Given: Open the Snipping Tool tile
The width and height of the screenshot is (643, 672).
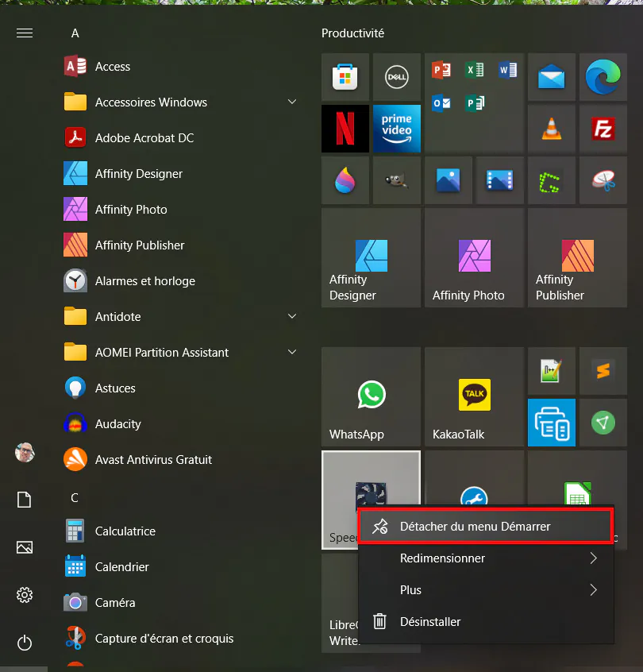Looking at the screenshot, I should point(603,180).
